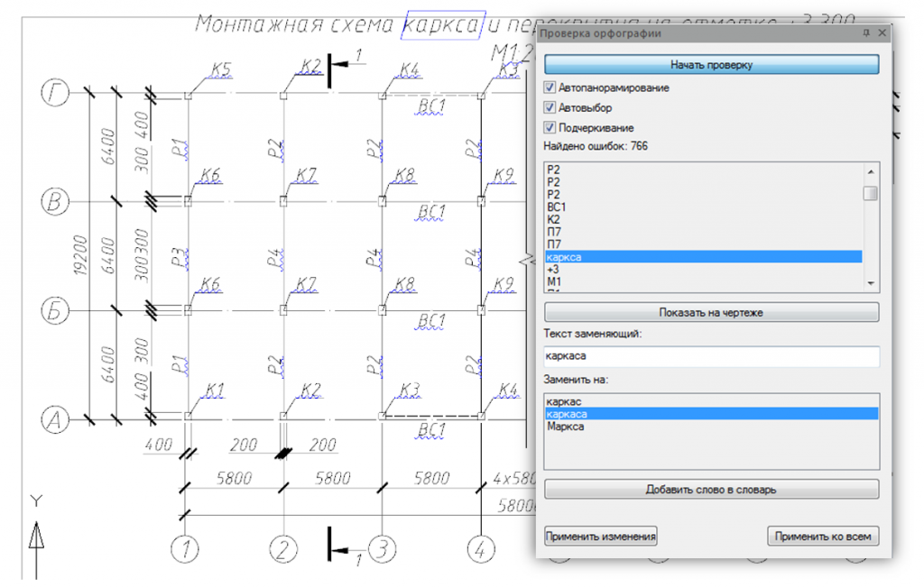Screen dimensions: 924x588
Task: Click the highlighted word 'каркса' in drawing title
Action: coord(442,25)
